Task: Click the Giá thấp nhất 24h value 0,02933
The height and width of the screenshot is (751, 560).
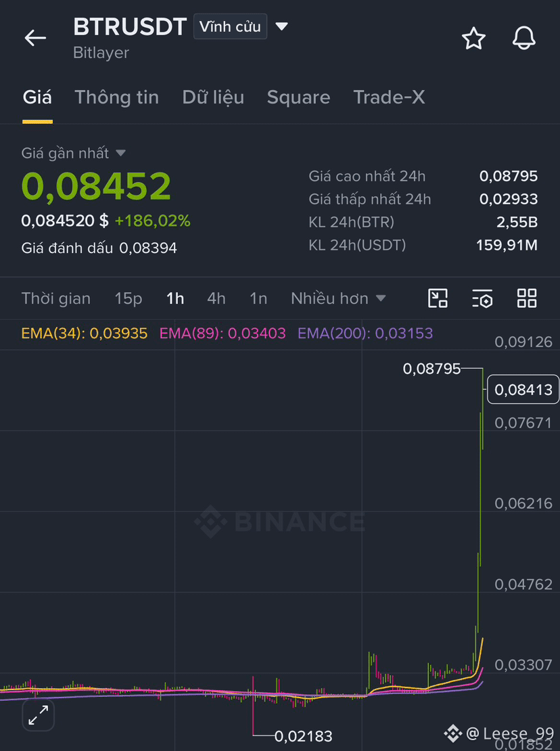Action: [509, 199]
